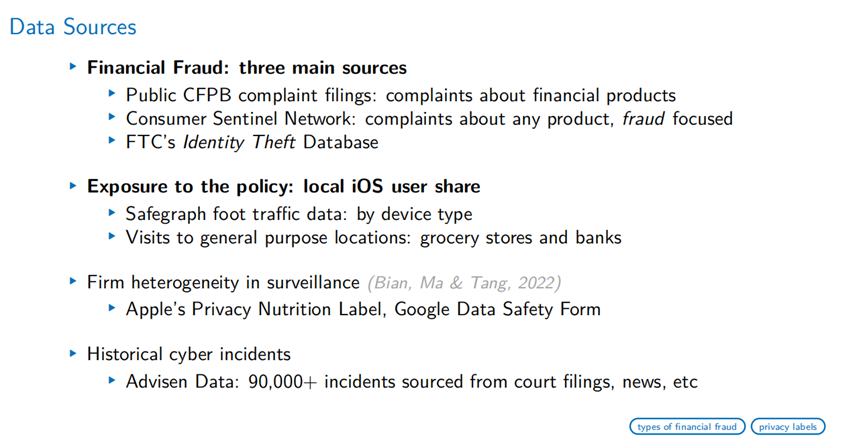This screenshot has width=865, height=448.
Task: Click the "Financial Fraud: three main sources" text
Action: tap(247, 68)
